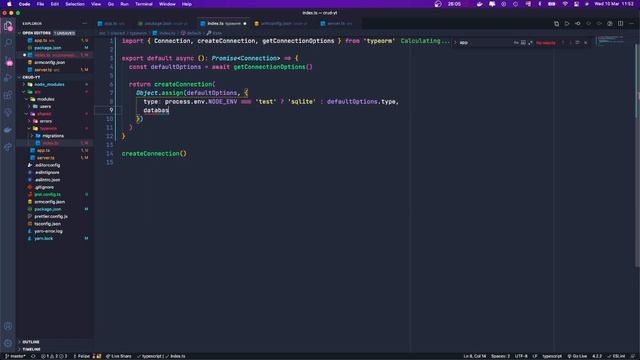The height and width of the screenshot is (360, 640).
Task: Click the UTF-8 encoding in status bar
Action: pyautogui.click(x=521, y=356)
